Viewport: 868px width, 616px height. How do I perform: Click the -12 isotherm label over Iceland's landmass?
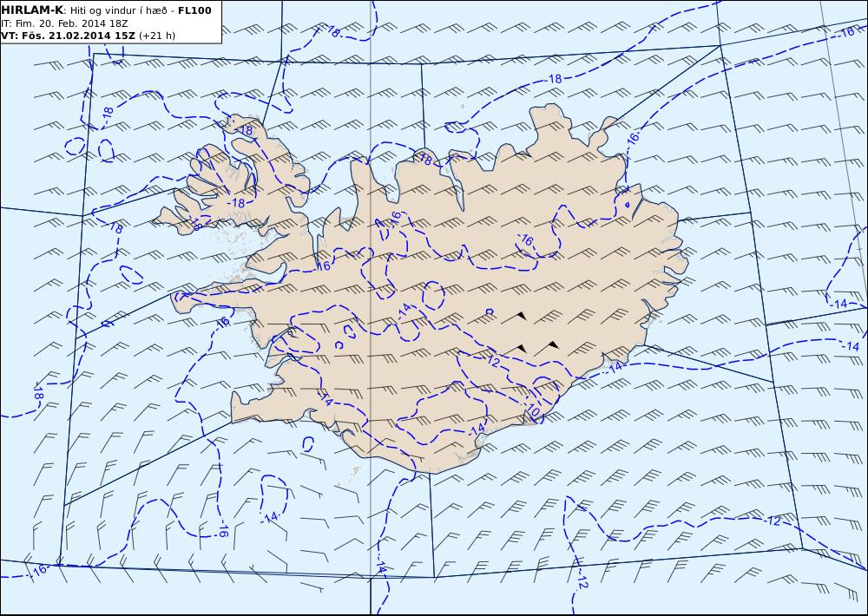(x=493, y=361)
